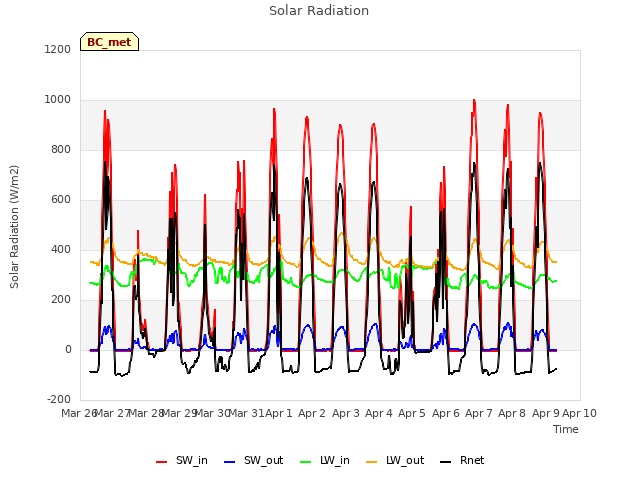The image size is (640, 480).
Task: Click the 1200 y-axis tick label
Action: [58, 49]
